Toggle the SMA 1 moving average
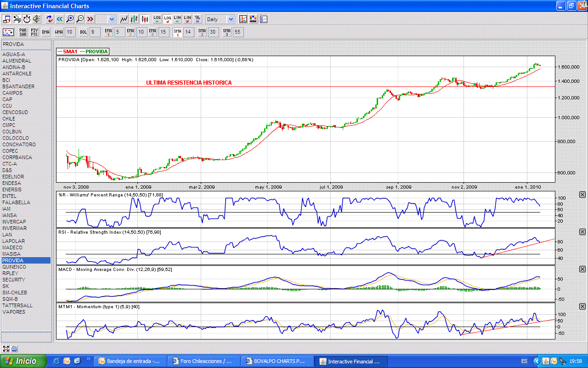 pos(177,32)
